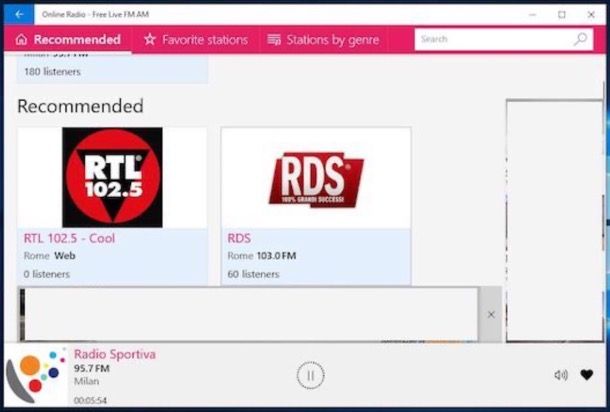Click the magnifying glass search icon
This screenshot has height=412, width=610.
point(580,39)
